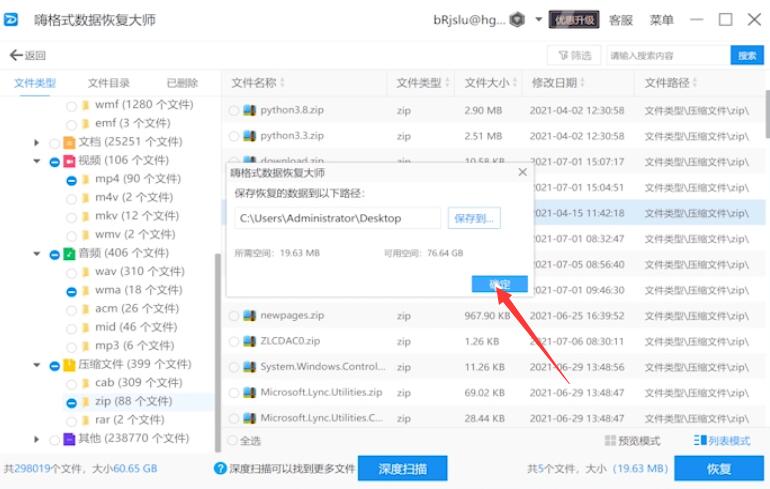The width and height of the screenshot is (770, 489).
Task: Expand the 文档 category
Action: tap(36, 142)
